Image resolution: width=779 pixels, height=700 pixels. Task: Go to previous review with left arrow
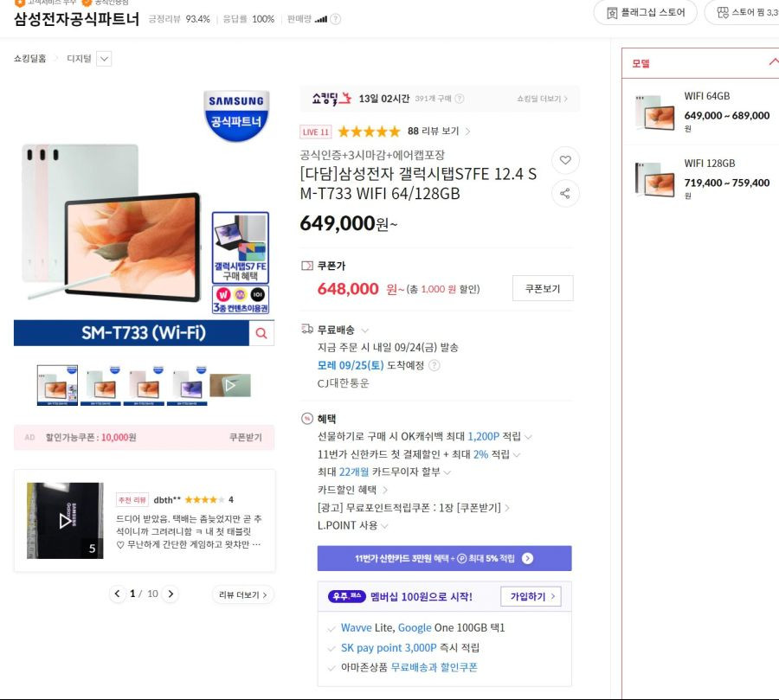(x=117, y=594)
